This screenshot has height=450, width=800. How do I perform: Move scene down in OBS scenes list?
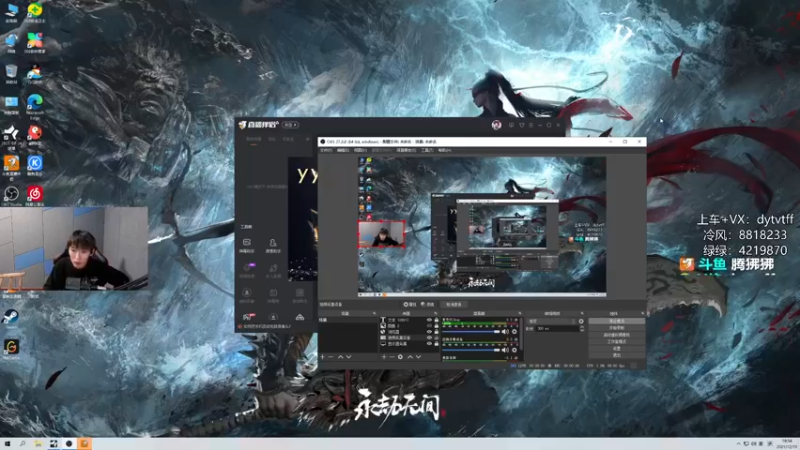tap(349, 357)
